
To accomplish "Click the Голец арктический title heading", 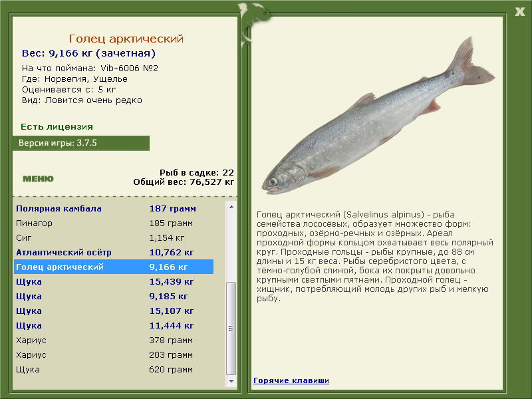I will pyautogui.click(x=126, y=39).
